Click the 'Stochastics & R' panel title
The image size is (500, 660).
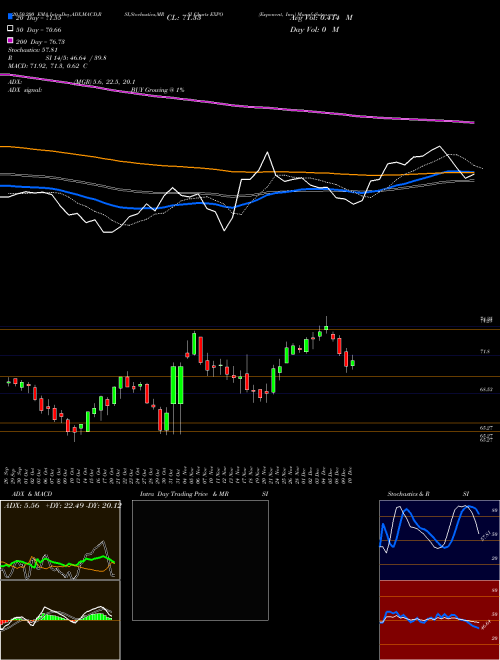tap(409, 494)
